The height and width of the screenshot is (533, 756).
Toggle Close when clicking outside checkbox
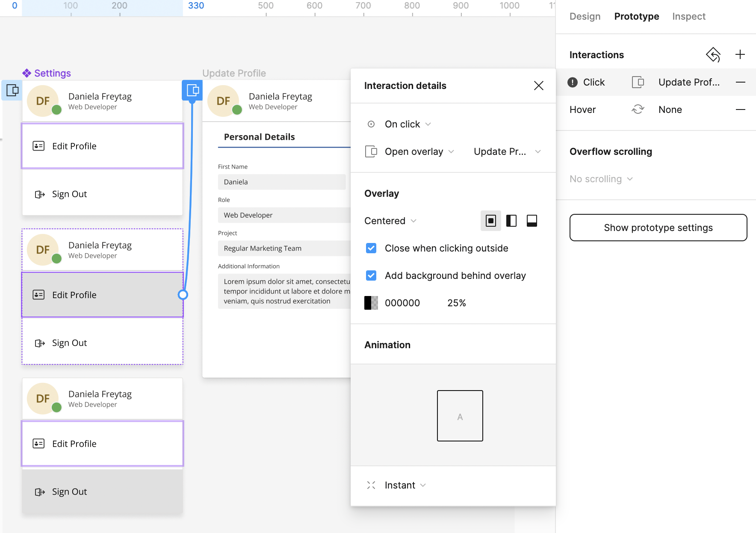pos(371,248)
